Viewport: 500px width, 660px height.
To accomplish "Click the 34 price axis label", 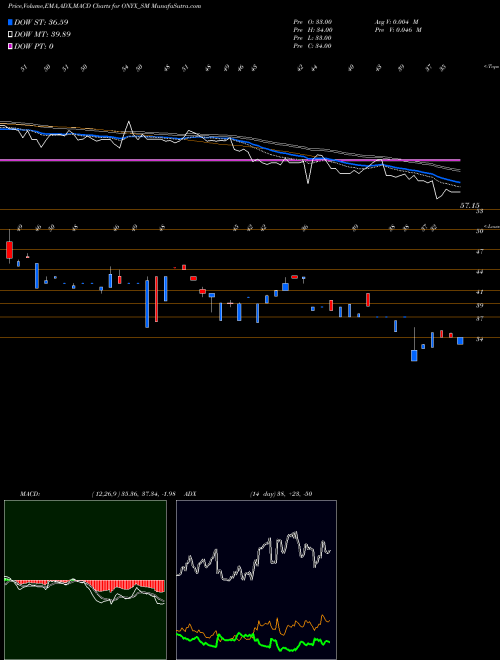I will click(479, 339).
